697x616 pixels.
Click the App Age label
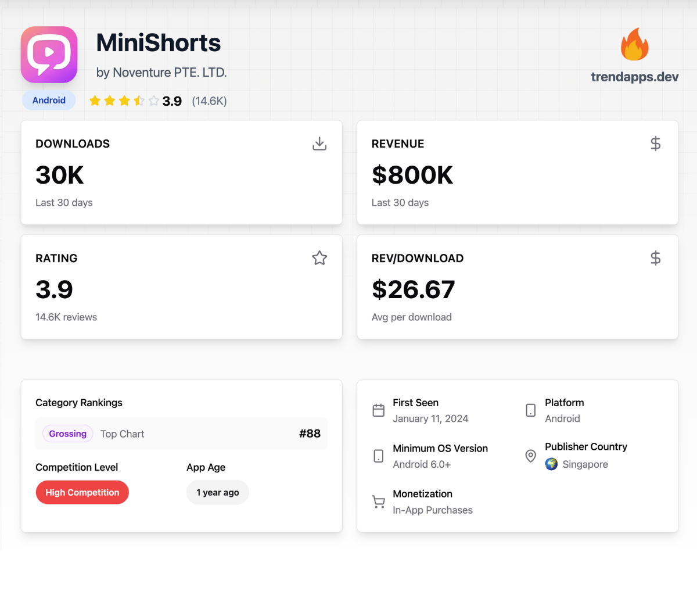point(206,467)
